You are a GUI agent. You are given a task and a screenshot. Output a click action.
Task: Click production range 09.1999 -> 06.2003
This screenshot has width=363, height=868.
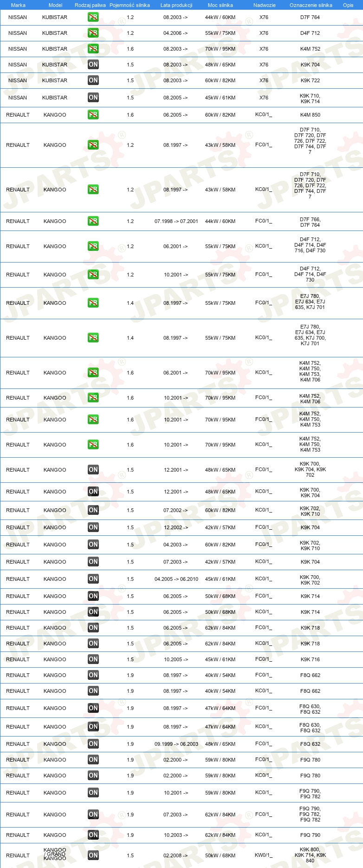point(176,744)
